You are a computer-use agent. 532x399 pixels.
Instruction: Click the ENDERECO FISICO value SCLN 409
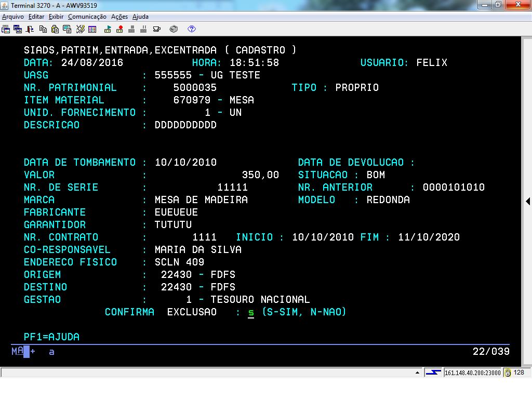pyautogui.click(x=179, y=262)
